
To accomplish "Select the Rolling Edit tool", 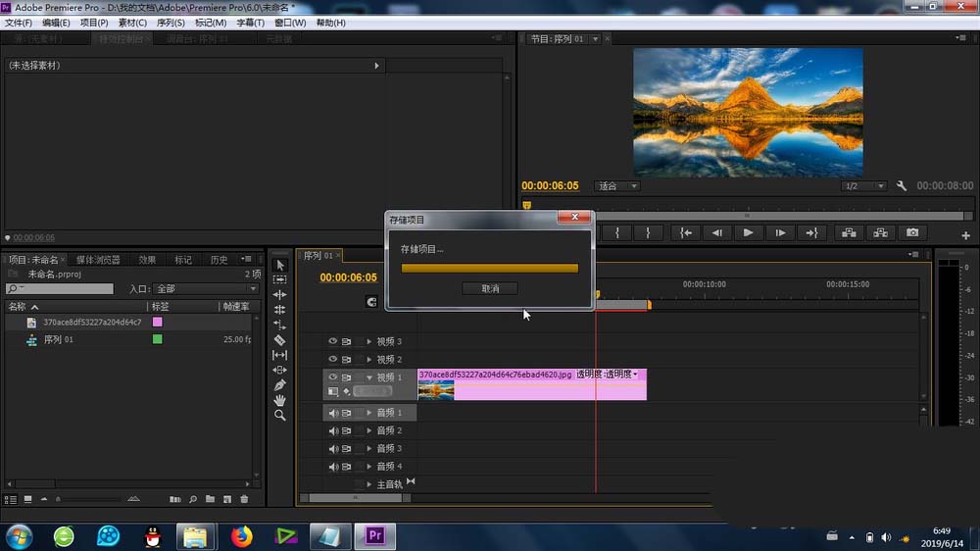I will 280,310.
